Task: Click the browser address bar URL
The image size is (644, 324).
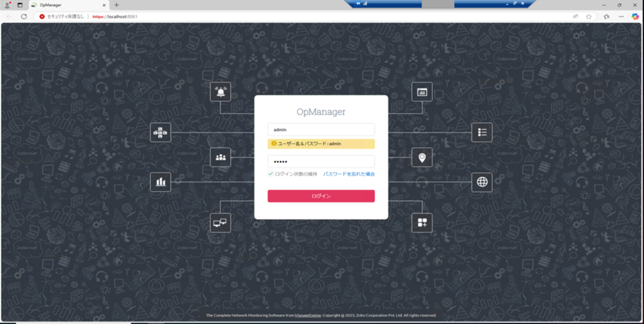Action: click(115, 17)
